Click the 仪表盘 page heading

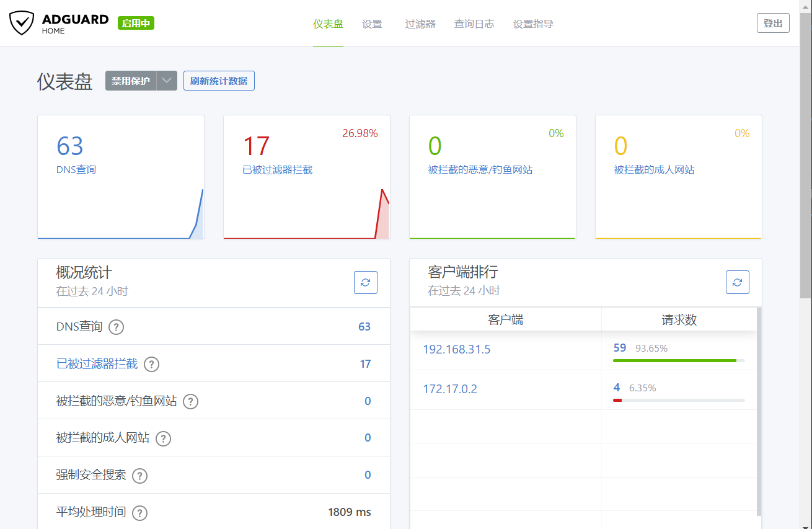point(65,82)
